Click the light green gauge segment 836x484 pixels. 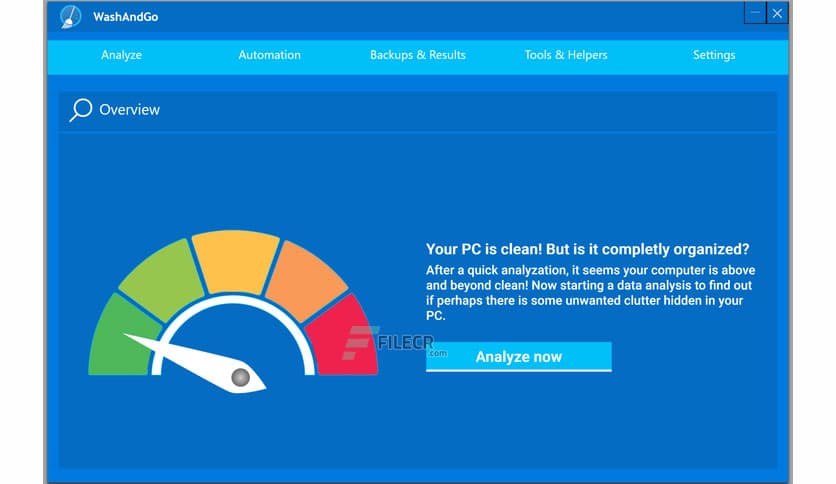pos(162,279)
